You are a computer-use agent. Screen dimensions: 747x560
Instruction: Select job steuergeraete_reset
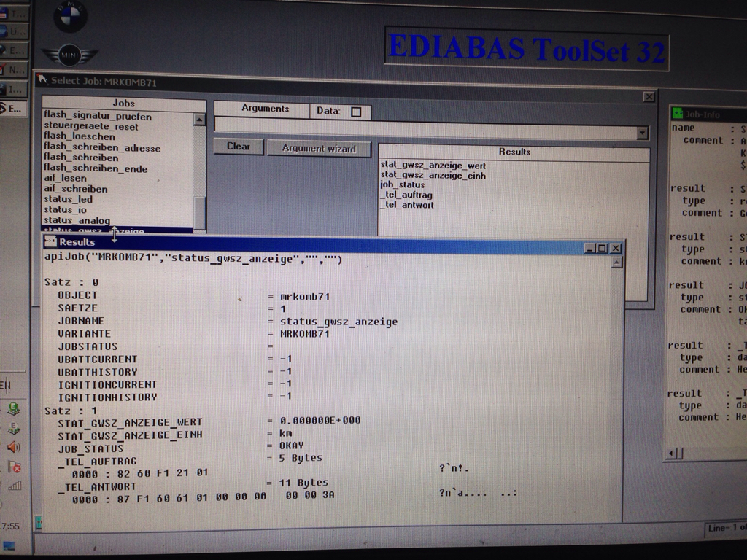tap(91, 127)
